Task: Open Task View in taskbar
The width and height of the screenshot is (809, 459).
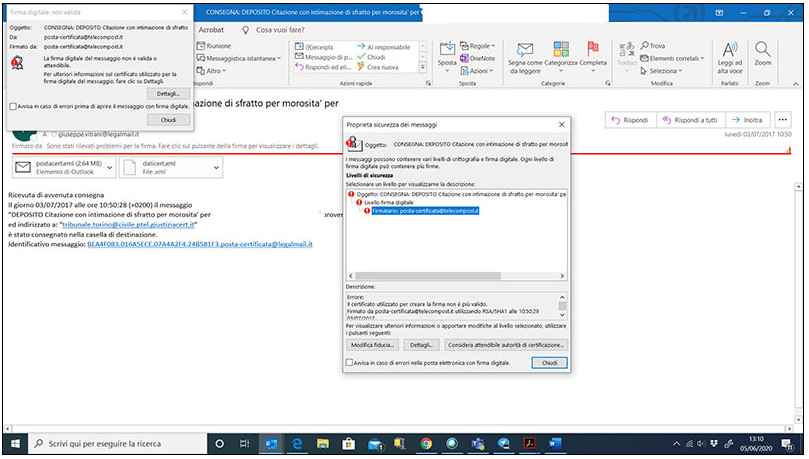Action: coord(245,444)
